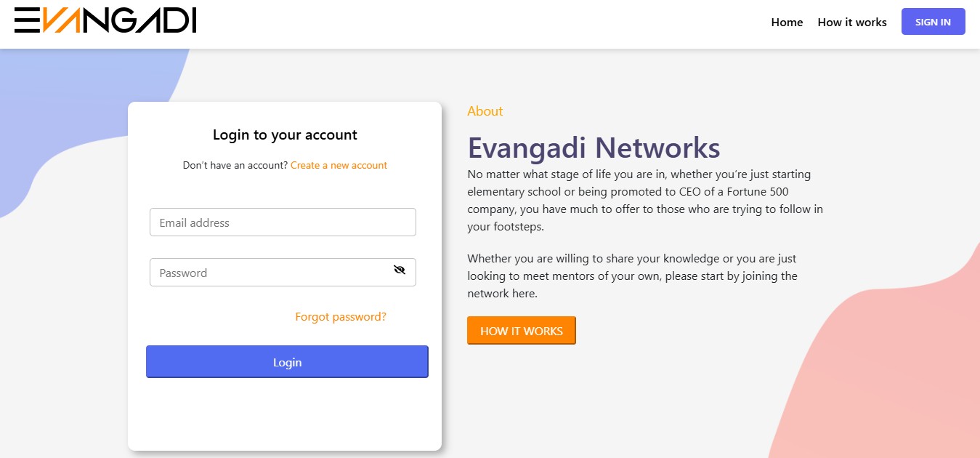The width and height of the screenshot is (980, 458).
Task: Focus the Email address field
Action: pyautogui.click(x=283, y=222)
